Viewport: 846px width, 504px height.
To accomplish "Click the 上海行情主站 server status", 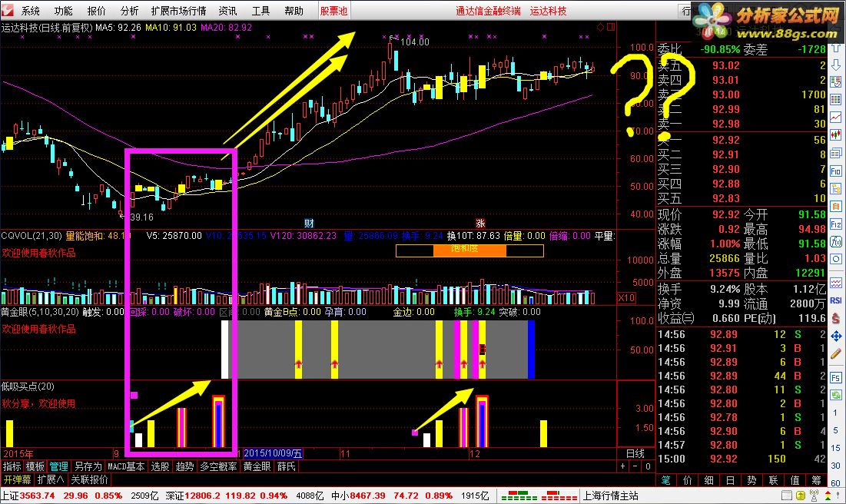I will [612, 496].
